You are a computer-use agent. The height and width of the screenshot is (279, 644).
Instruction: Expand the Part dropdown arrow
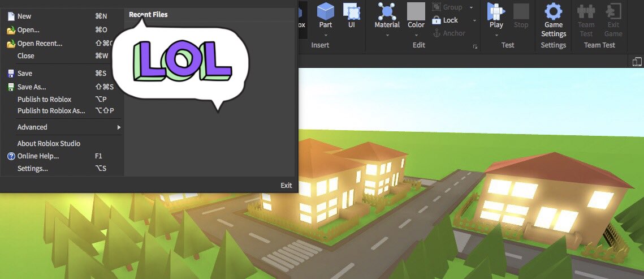coord(326,35)
